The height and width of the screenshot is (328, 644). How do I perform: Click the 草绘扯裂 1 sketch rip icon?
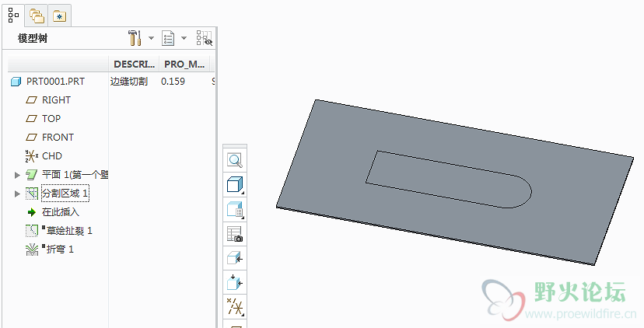point(32,231)
